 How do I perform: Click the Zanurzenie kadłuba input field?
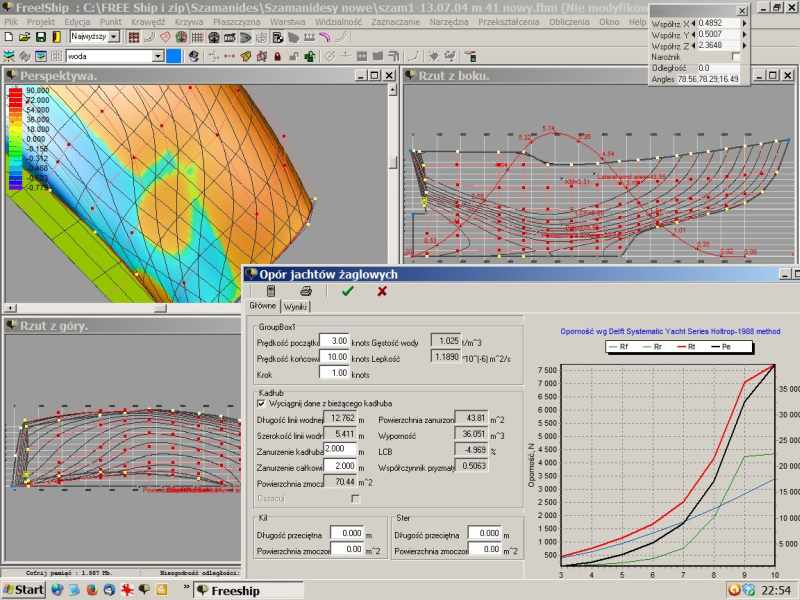click(x=340, y=449)
